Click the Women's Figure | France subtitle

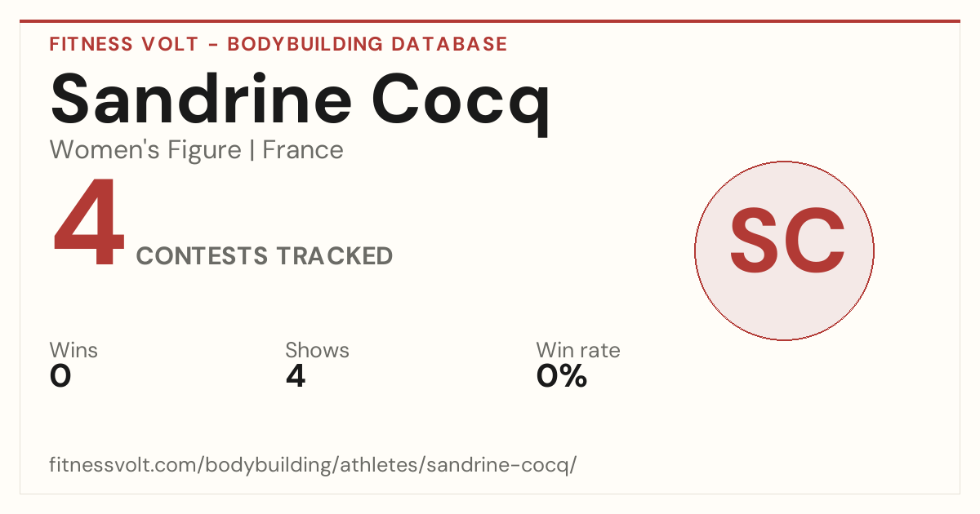click(196, 150)
